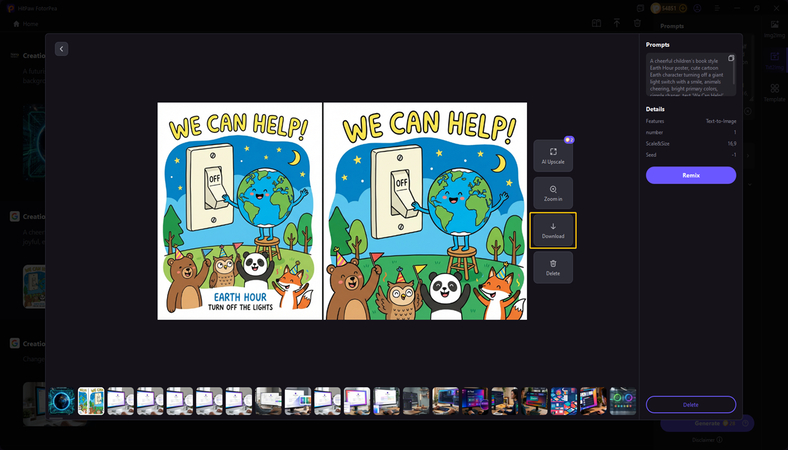This screenshot has width=788, height=450.
Task: Click the trash Delete button beside image
Action: click(x=553, y=267)
